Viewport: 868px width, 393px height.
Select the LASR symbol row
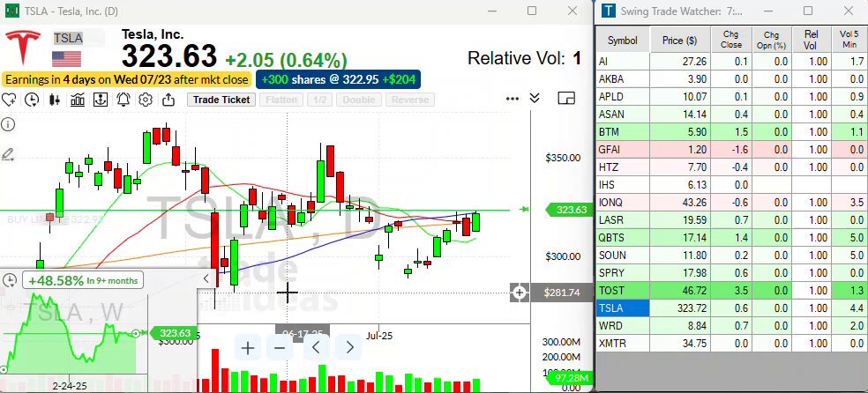click(730, 220)
